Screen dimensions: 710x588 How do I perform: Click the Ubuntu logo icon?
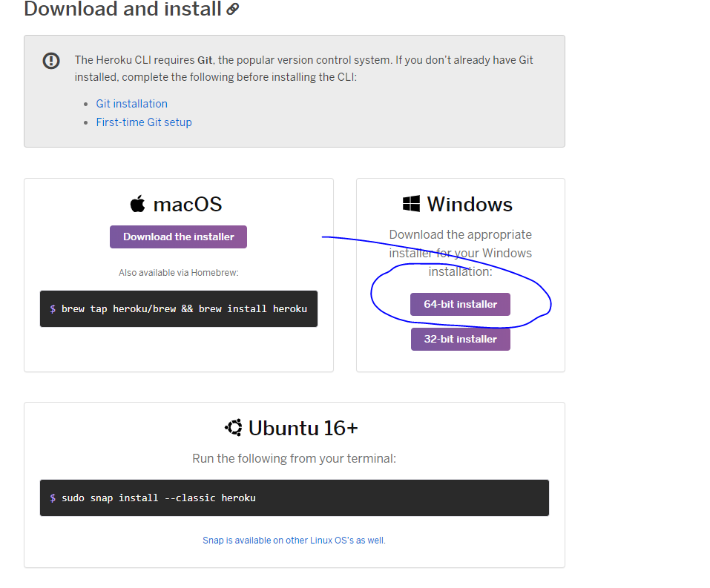point(234,428)
